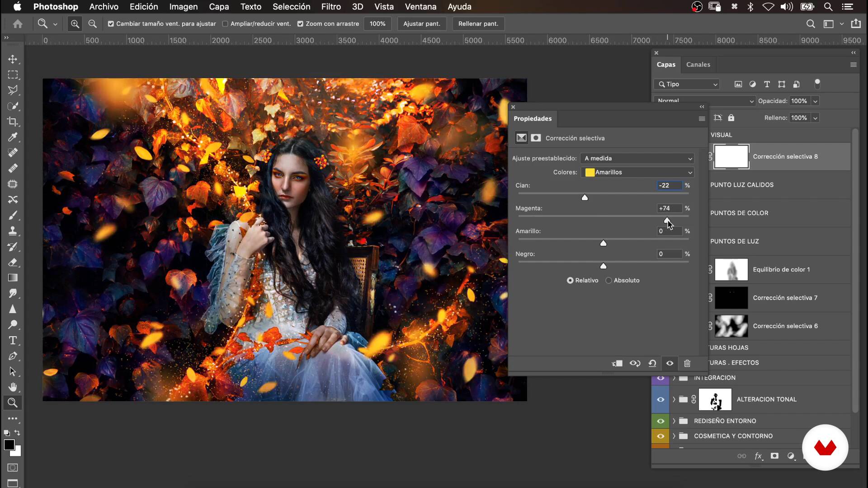
Task: Click the Ajustar pant. button
Action: 421,24
